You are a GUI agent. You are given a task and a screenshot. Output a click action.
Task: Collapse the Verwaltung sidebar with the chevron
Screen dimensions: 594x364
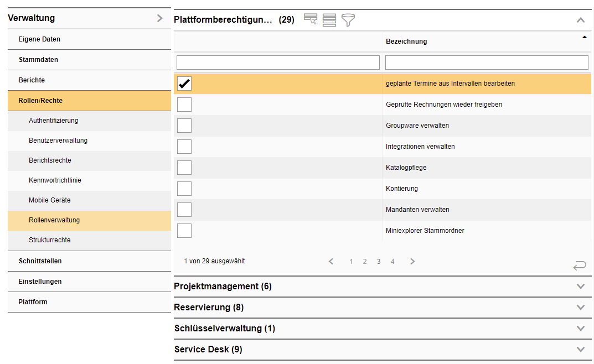coord(160,18)
